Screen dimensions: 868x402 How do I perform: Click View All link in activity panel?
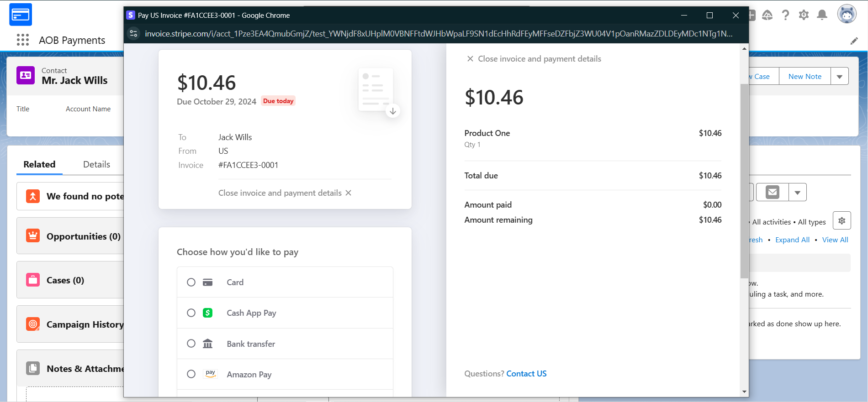point(835,240)
